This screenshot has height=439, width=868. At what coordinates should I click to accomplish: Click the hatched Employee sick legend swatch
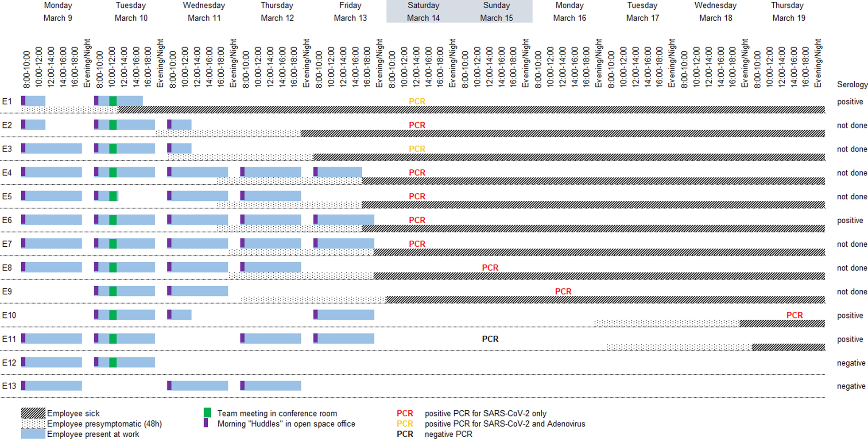pyautogui.click(x=33, y=413)
